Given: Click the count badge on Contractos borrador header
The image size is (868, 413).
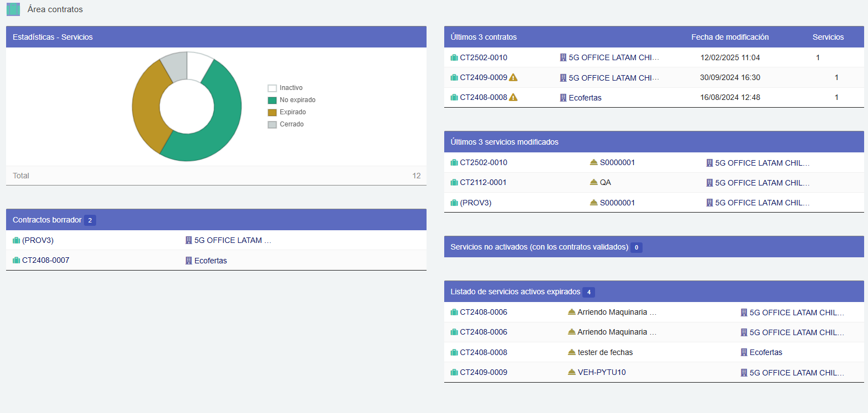Looking at the screenshot, I should pos(90,220).
